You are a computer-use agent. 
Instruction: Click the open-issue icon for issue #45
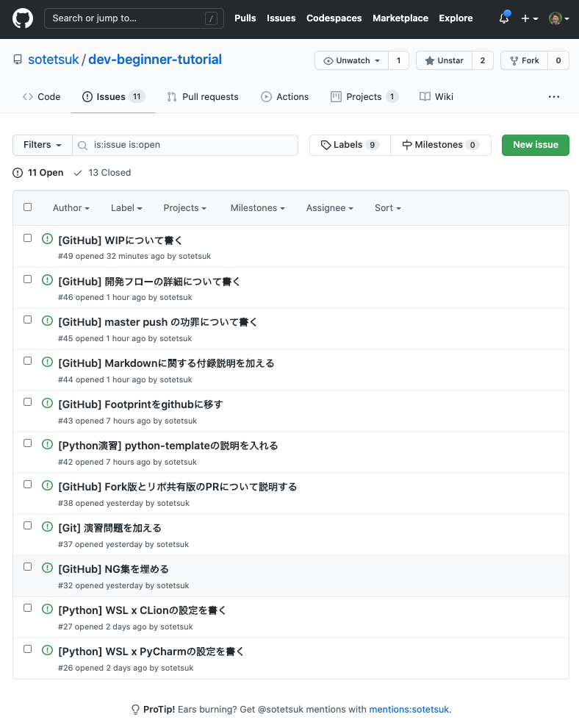tap(47, 321)
